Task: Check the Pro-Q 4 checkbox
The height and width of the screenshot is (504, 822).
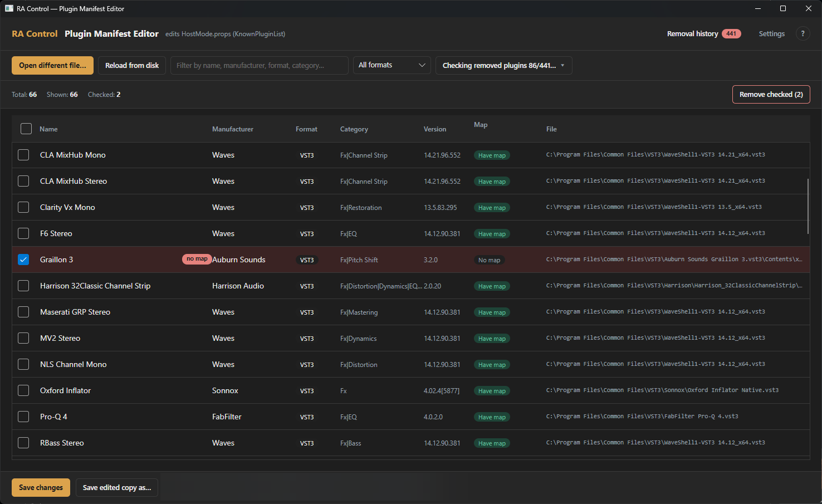Action: coord(23,417)
